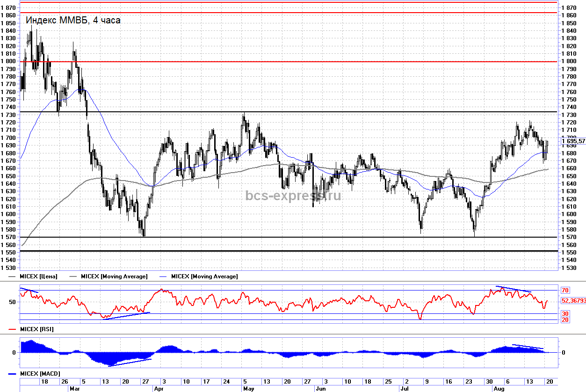The width and height of the screenshot is (586, 392).
Task: Click the RSI overbought level 70 label
Action: coord(564,290)
